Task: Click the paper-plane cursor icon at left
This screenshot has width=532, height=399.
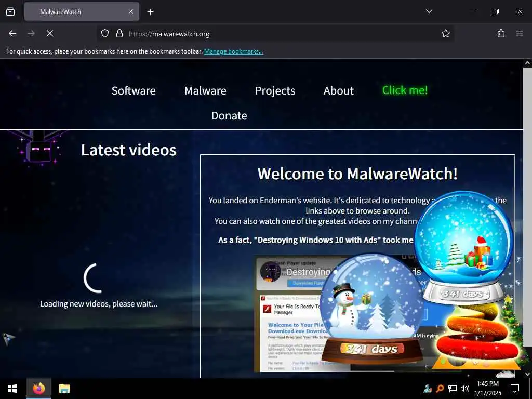Action: coord(9,338)
